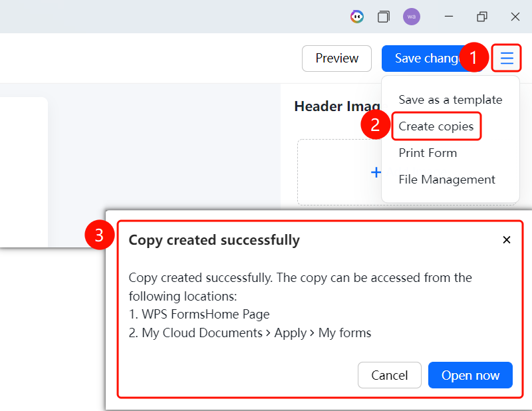Screen dimensions: 532x411
Task: Open File Management from the menu
Action: [x=447, y=180]
